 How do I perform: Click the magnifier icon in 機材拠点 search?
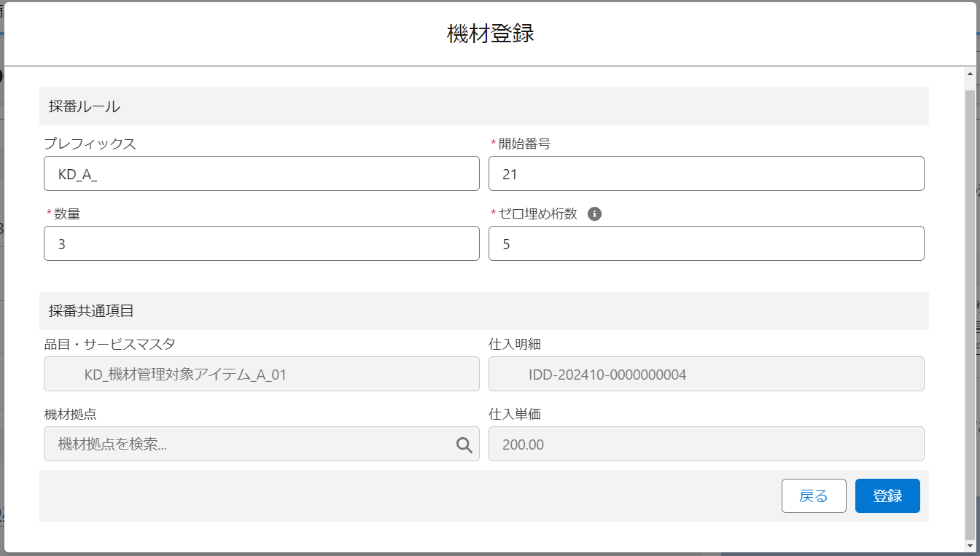(464, 445)
